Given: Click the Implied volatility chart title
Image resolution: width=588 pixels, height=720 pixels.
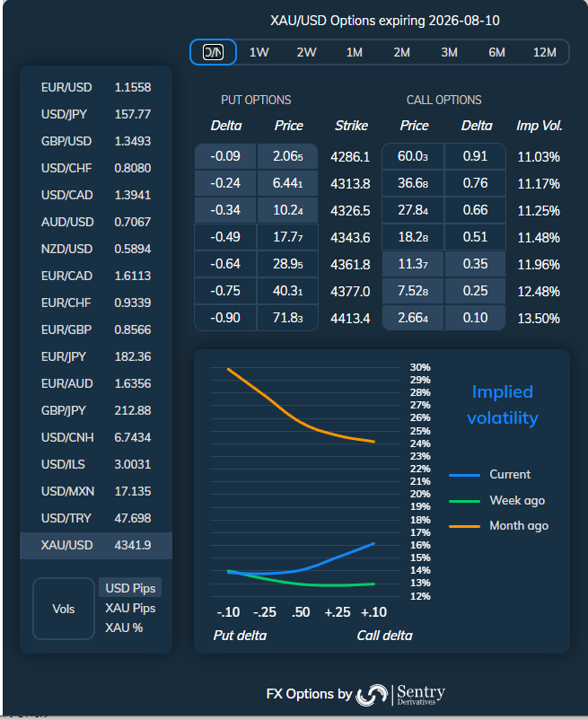Looking at the screenshot, I should pos(503,405).
